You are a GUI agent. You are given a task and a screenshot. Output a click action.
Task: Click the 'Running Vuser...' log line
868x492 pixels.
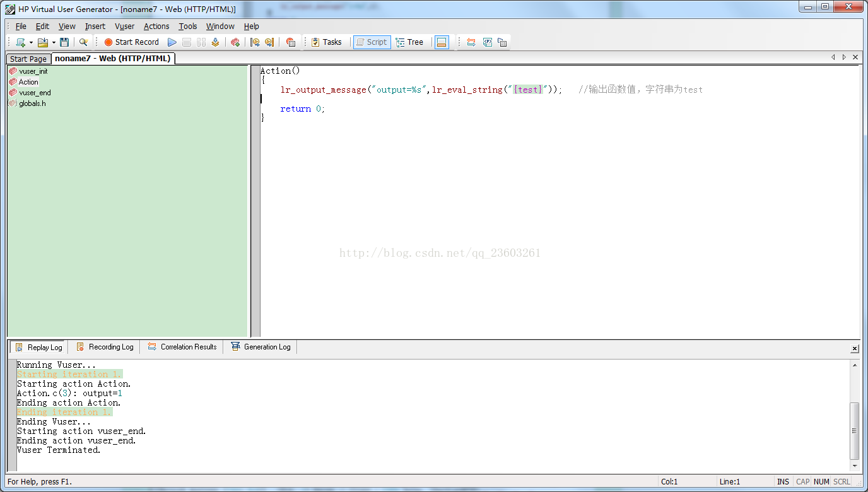click(x=56, y=365)
